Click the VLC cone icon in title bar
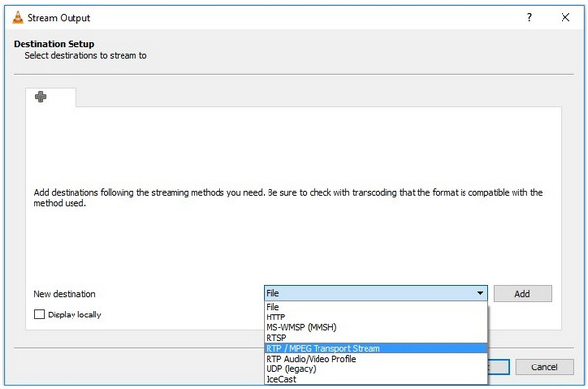This screenshot has width=588, height=389. (x=18, y=18)
